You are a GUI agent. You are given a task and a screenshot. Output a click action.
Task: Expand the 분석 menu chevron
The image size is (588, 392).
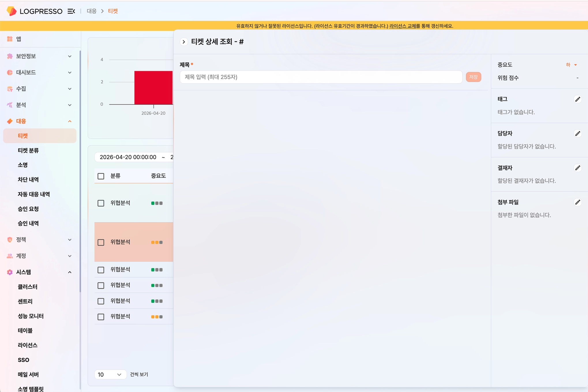click(70, 105)
